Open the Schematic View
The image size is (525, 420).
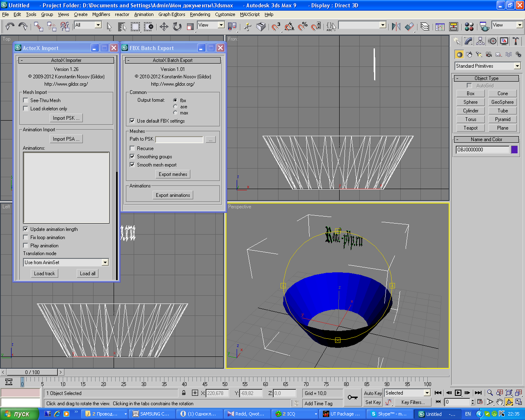(454, 27)
